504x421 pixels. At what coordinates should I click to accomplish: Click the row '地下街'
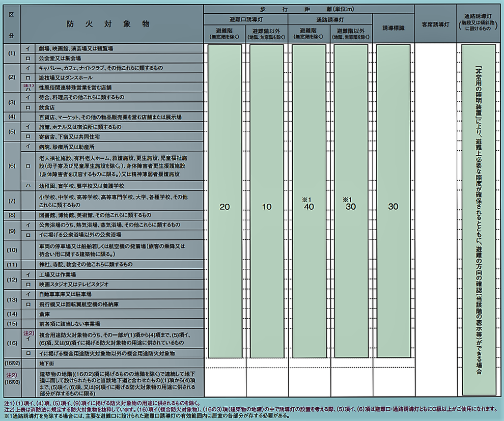pyautogui.click(x=119, y=363)
